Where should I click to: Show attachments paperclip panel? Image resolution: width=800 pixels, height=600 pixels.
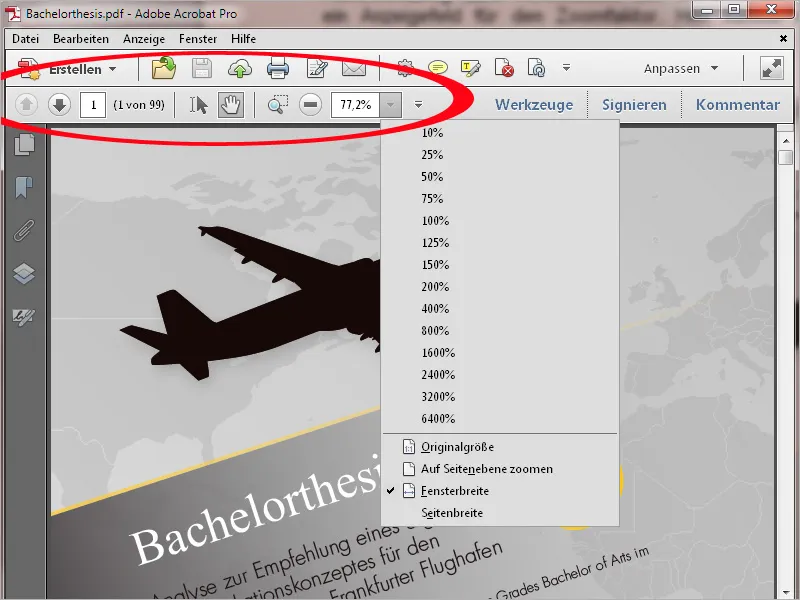24,231
